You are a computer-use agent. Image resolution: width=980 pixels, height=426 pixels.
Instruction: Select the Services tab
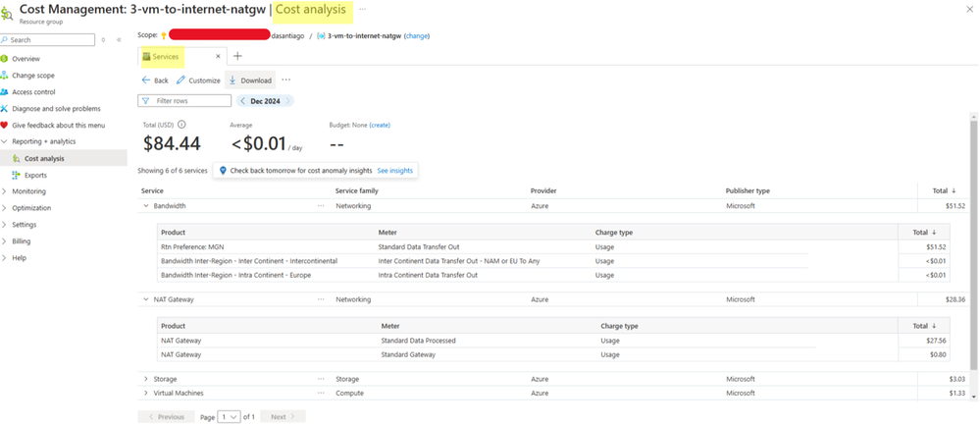(x=166, y=57)
